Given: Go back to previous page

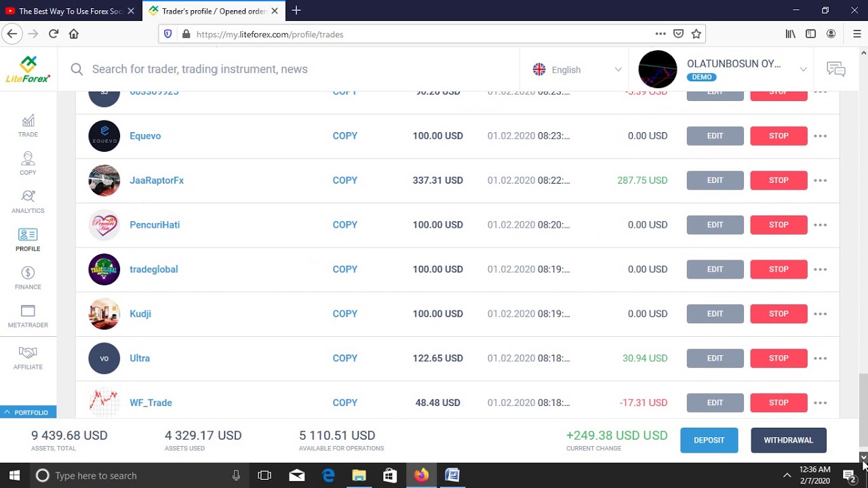Looking at the screenshot, I should (12, 34).
